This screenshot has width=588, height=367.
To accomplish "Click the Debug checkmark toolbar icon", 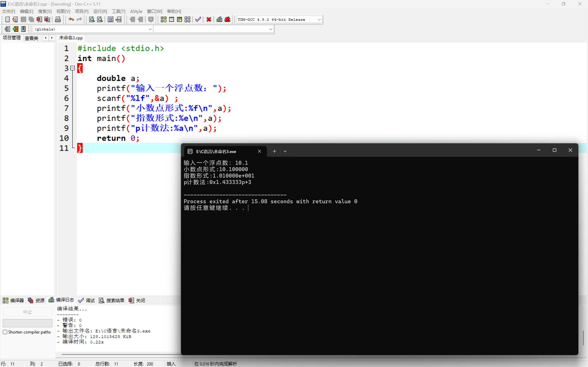I will (198, 19).
